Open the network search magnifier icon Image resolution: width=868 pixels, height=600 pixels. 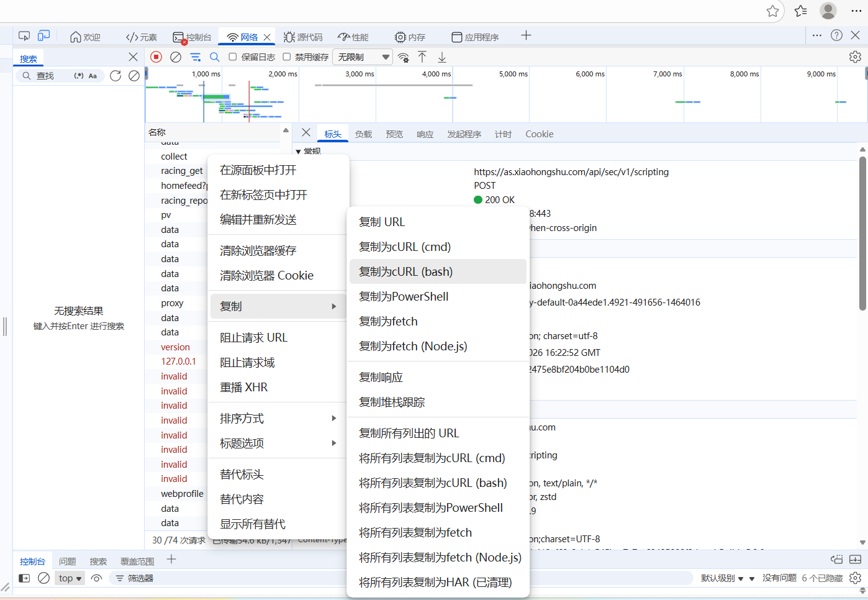tap(215, 57)
